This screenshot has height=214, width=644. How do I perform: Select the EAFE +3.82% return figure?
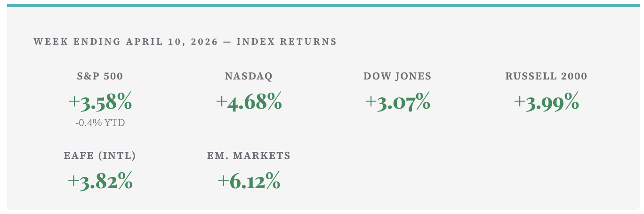tap(100, 181)
